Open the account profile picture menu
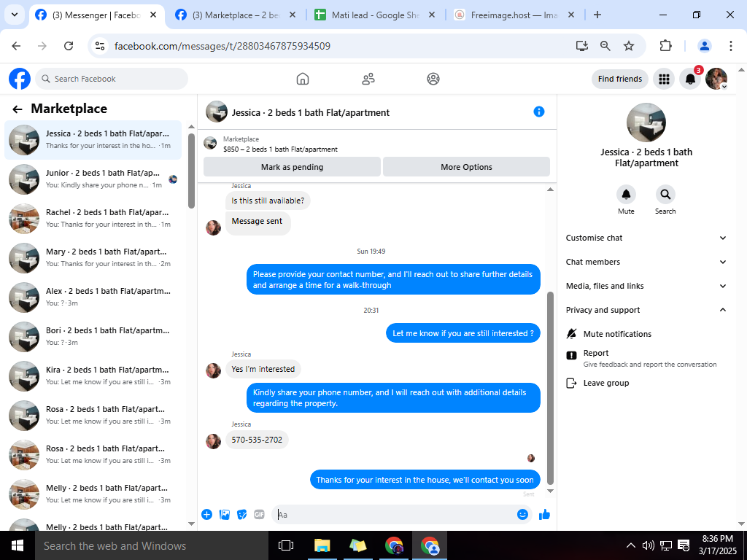This screenshot has width=747, height=560. tap(716, 79)
